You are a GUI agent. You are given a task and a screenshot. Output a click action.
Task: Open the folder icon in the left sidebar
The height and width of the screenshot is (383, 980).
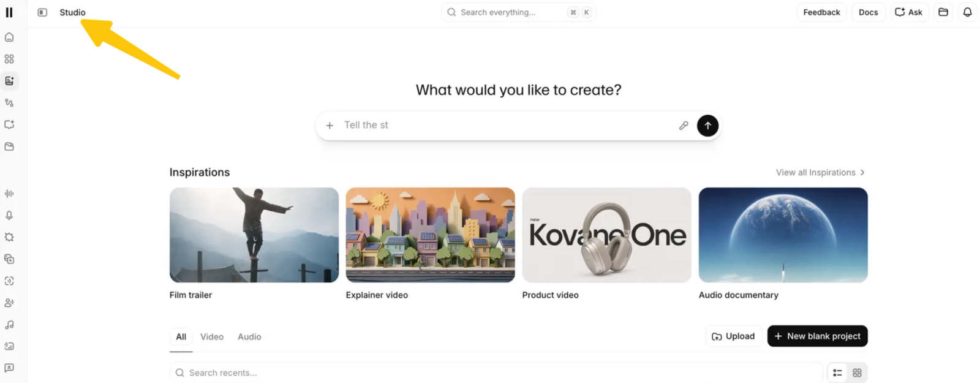(x=9, y=146)
